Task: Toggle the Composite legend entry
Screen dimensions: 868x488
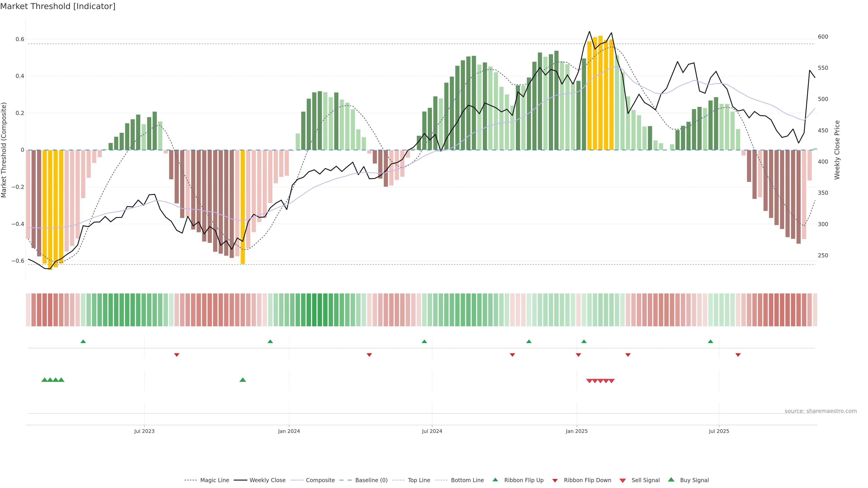Action: 320,480
